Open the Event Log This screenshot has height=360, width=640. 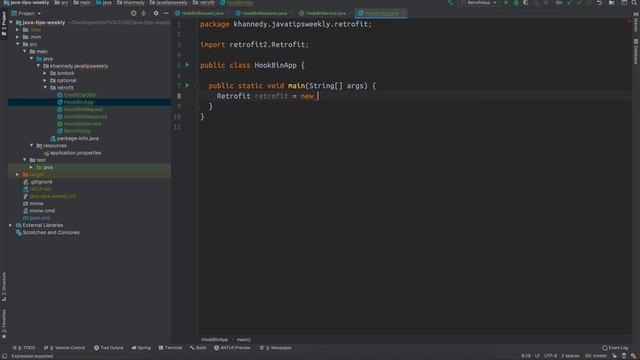click(615, 348)
